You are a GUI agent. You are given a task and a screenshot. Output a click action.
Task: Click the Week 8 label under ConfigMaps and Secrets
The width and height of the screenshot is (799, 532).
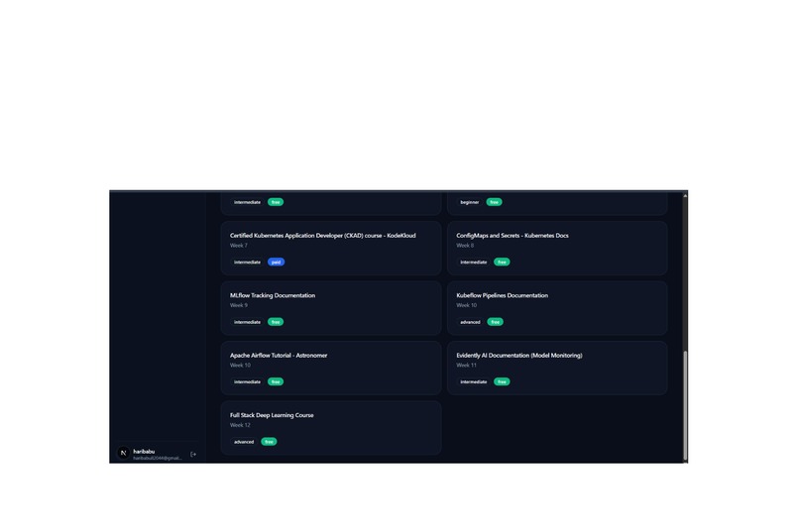[x=465, y=246]
